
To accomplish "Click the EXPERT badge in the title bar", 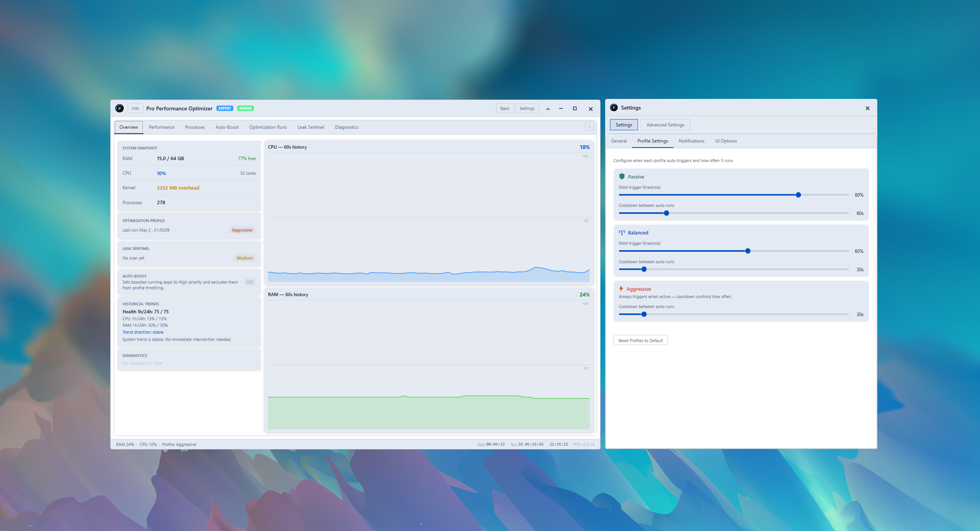I will [x=225, y=108].
